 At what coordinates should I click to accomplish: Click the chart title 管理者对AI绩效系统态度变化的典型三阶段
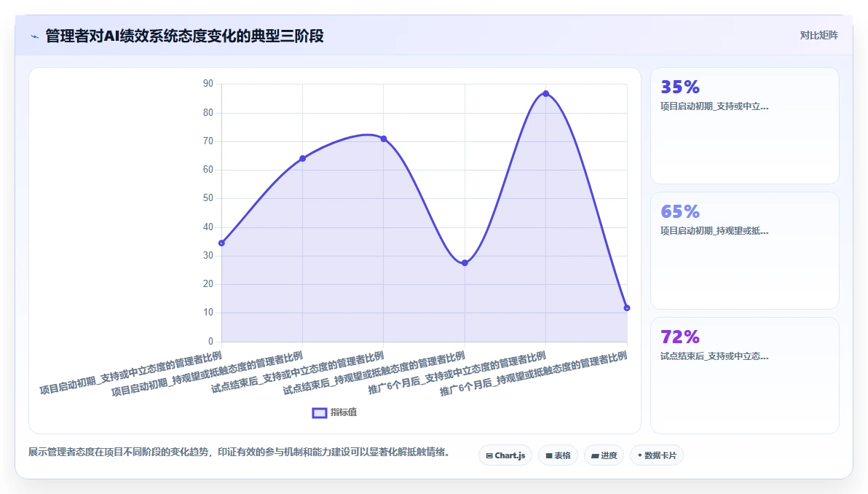184,36
